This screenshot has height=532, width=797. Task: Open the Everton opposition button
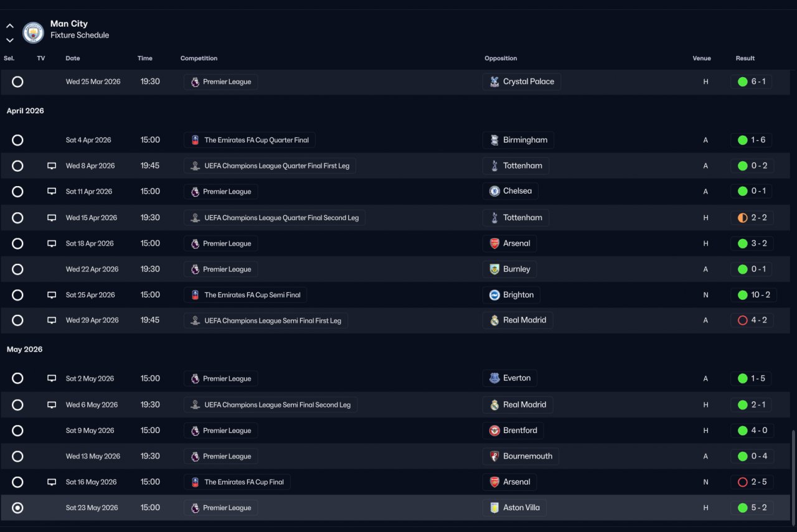509,378
